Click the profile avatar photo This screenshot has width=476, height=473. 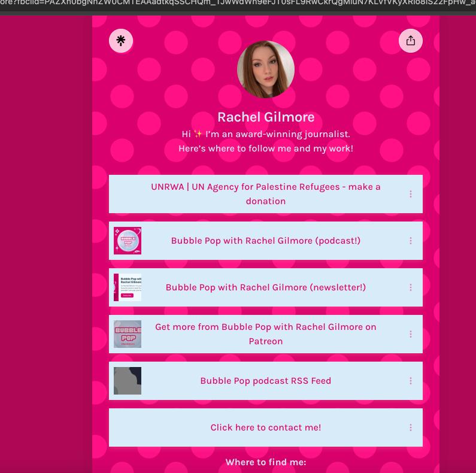point(266,69)
